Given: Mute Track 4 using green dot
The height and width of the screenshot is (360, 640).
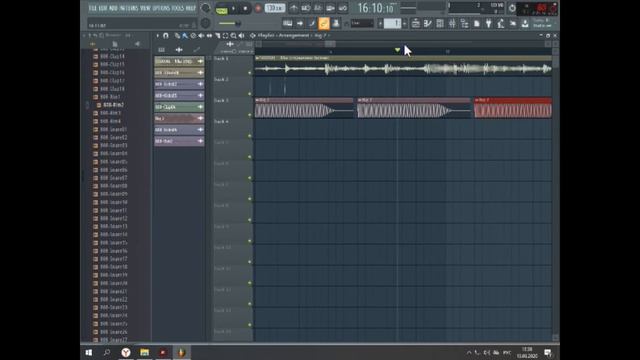Looking at the screenshot, I should click(x=250, y=136).
